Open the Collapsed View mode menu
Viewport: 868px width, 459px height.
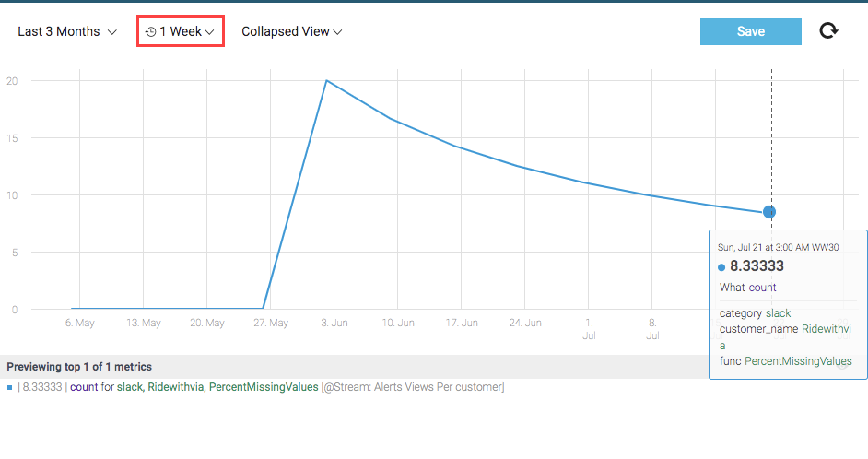tap(292, 31)
